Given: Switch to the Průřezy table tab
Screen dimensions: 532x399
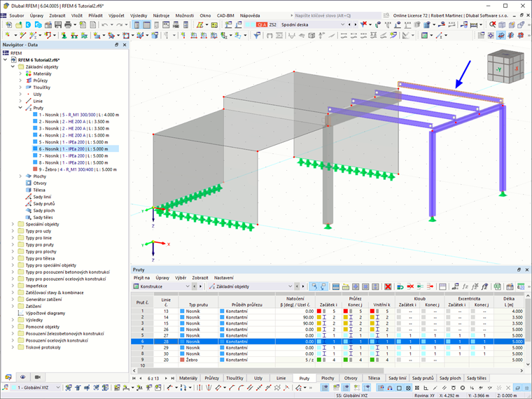Looking at the screenshot, I should [x=212, y=378].
